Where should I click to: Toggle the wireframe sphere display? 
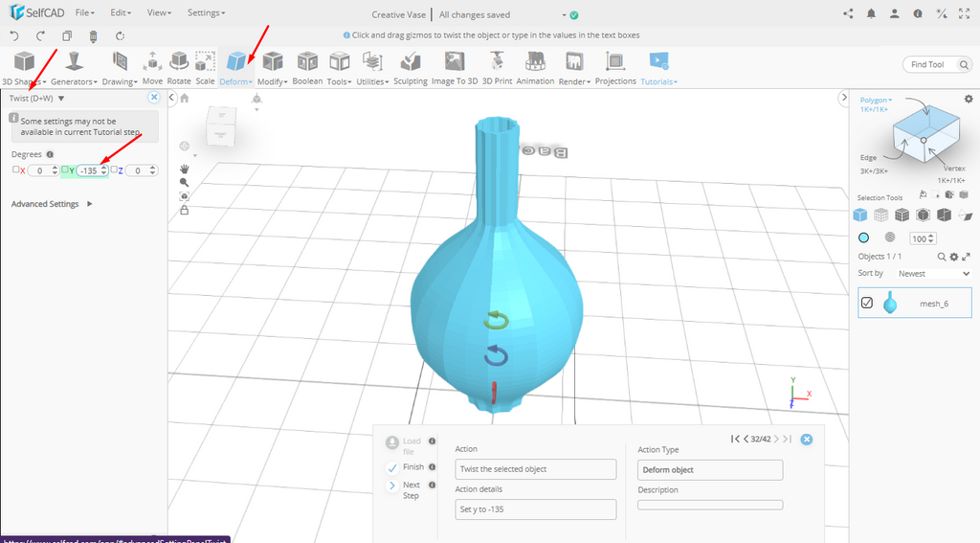(x=890, y=238)
